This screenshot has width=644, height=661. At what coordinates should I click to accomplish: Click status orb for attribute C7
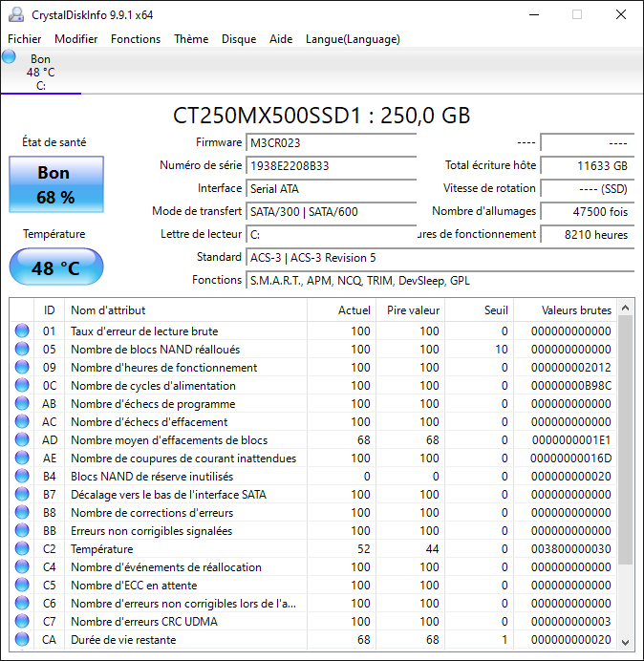(22, 621)
